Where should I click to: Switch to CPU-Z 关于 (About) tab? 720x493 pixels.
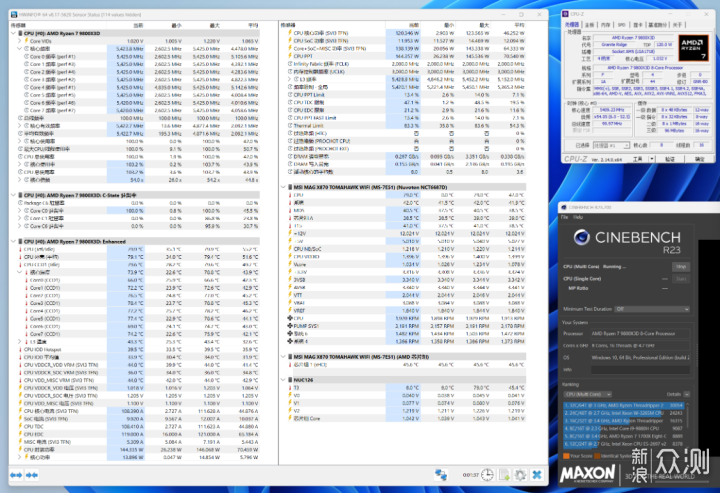coord(677,24)
